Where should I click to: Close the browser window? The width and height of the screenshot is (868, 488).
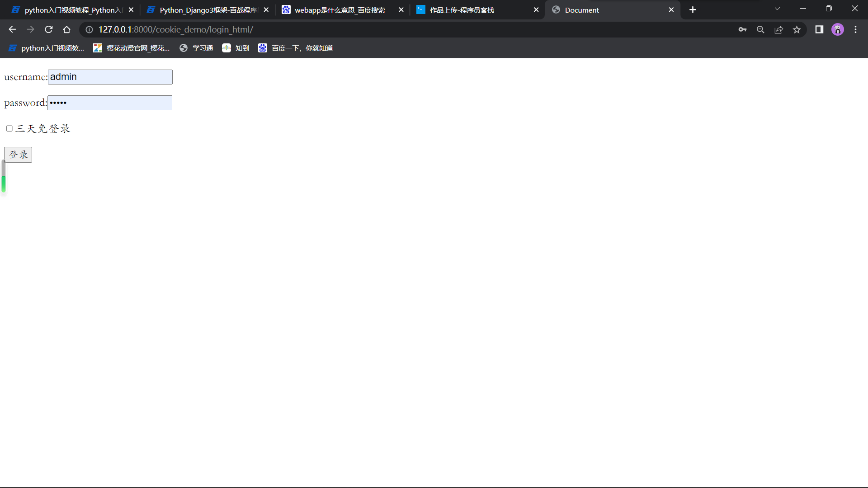pyautogui.click(x=854, y=9)
